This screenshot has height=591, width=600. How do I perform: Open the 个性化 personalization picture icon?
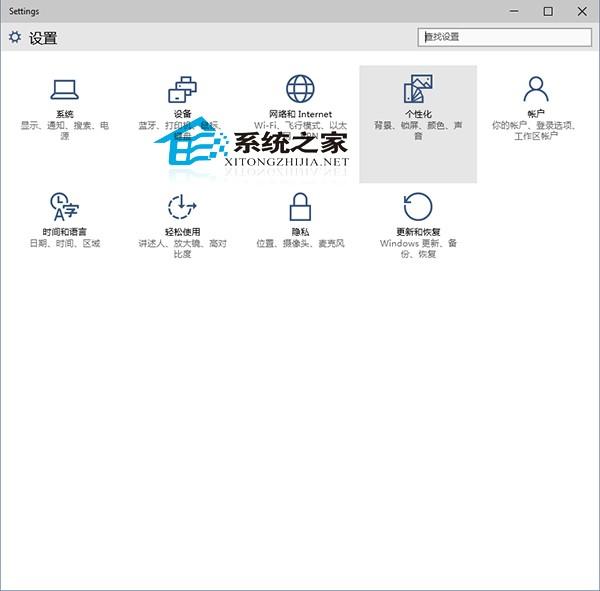pos(418,89)
